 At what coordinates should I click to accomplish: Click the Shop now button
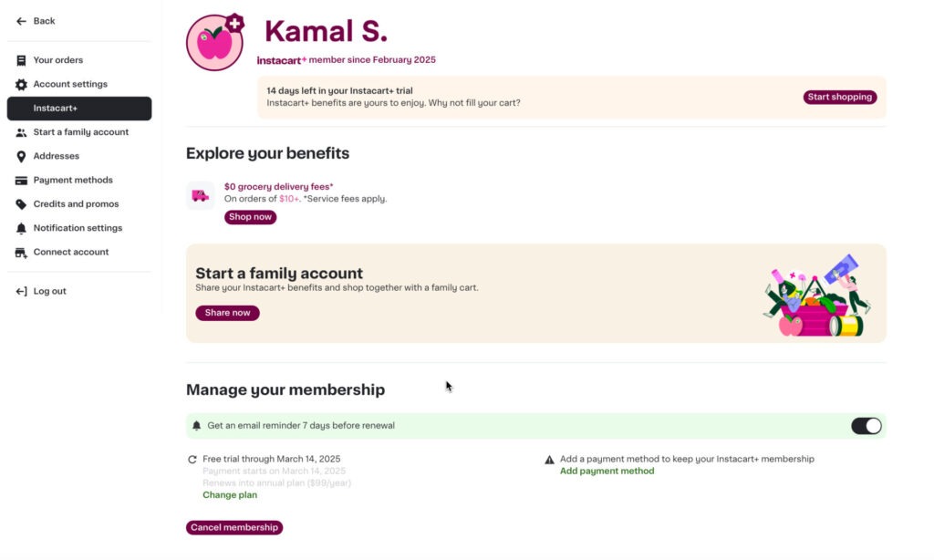click(250, 217)
